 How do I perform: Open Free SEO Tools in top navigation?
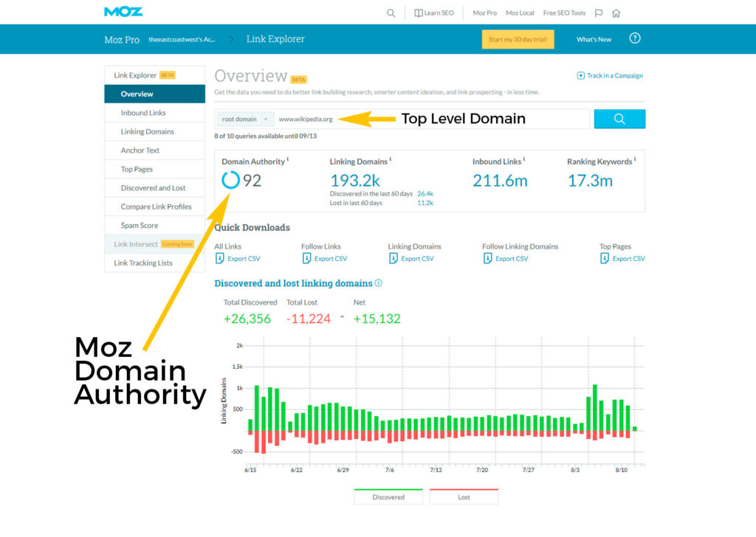pyautogui.click(x=564, y=13)
